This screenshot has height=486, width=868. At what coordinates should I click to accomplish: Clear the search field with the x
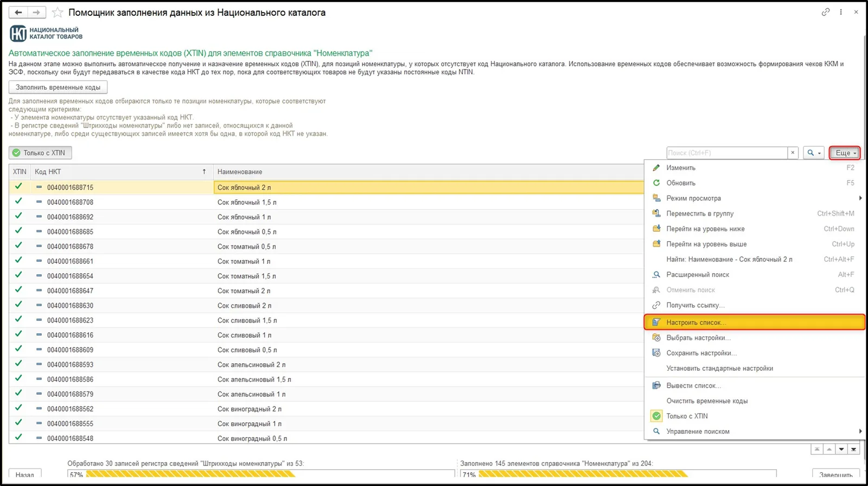click(x=793, y=153)
